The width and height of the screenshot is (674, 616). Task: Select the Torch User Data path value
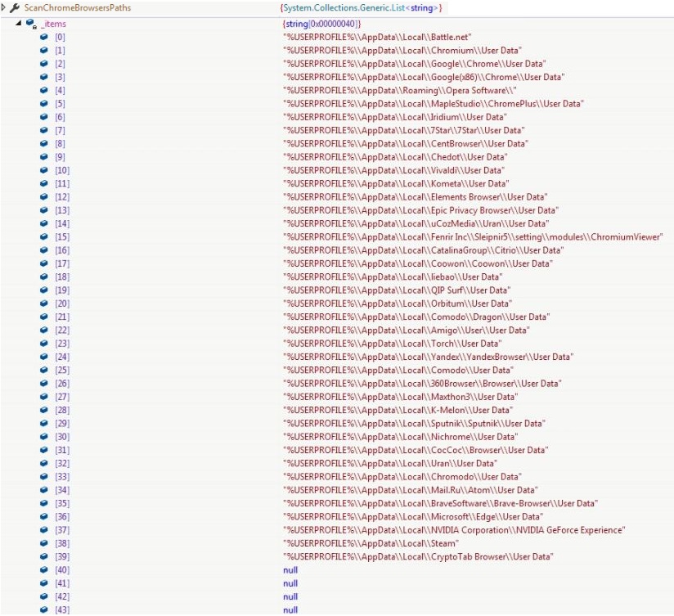(x=392, y=344)
